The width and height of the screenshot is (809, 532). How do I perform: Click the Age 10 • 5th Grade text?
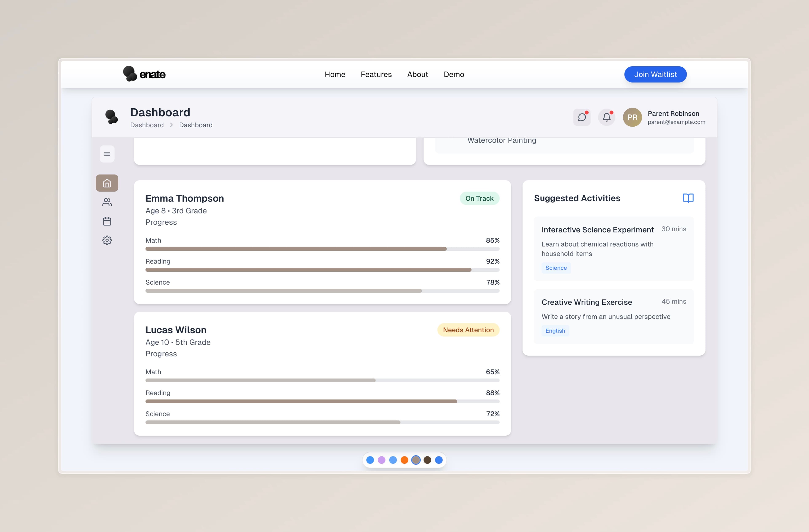point(178,342)
